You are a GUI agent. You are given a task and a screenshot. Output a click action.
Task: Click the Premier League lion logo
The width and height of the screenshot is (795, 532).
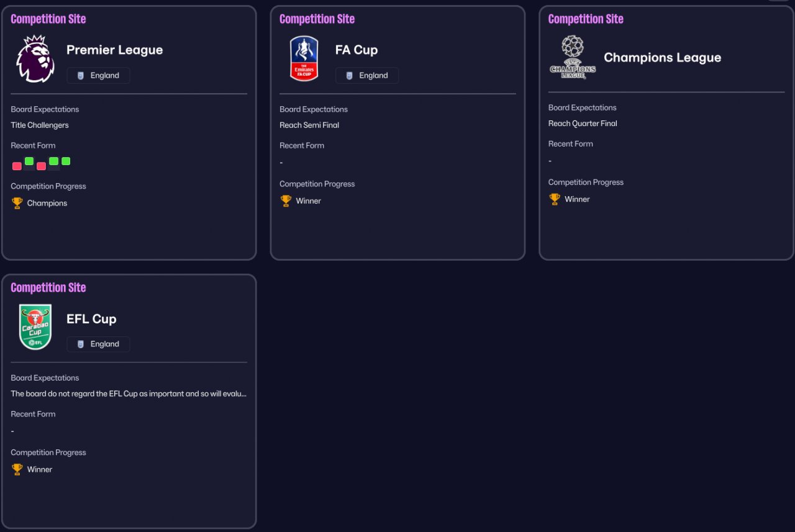click(35, 58)
